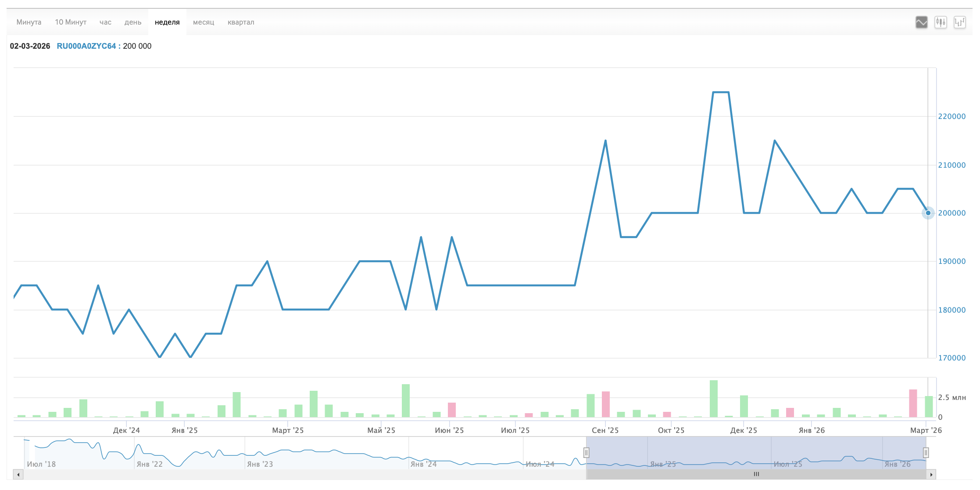Choose the квартал interval
980x490 pixels.
tap(241, 22)
